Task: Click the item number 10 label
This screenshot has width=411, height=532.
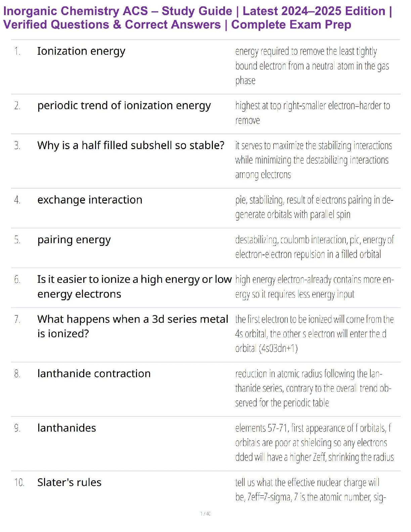Action: tap(19, 483)
